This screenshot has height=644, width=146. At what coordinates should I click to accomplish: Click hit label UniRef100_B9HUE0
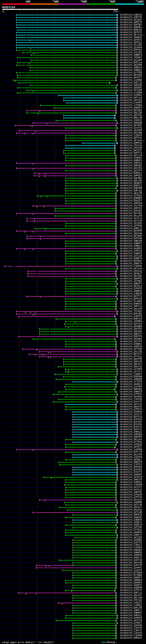pos(131,27)
